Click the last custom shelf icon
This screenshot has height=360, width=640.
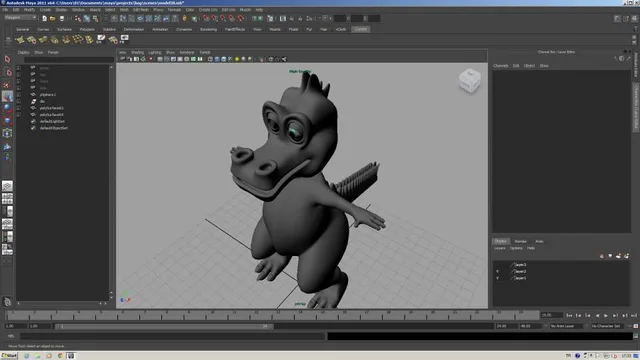pyautogui.click(x=124, y=39)
